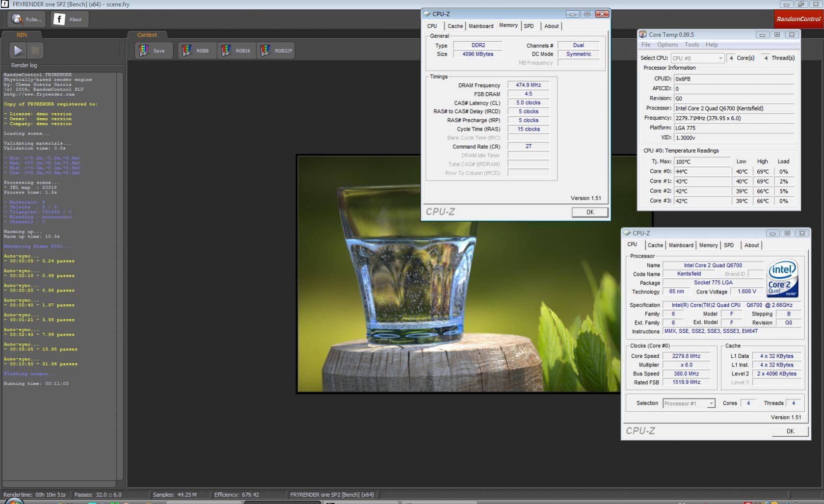Click the RandomControl logo
This screenshot has height=504, width=824.
[x=798, y=19]
